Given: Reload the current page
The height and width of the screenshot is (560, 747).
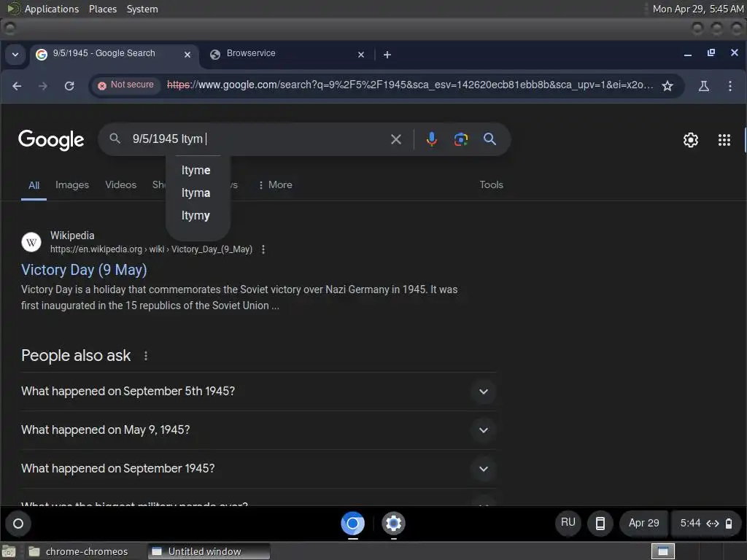Looking at the screenshot, I should (x=69, y=86).
